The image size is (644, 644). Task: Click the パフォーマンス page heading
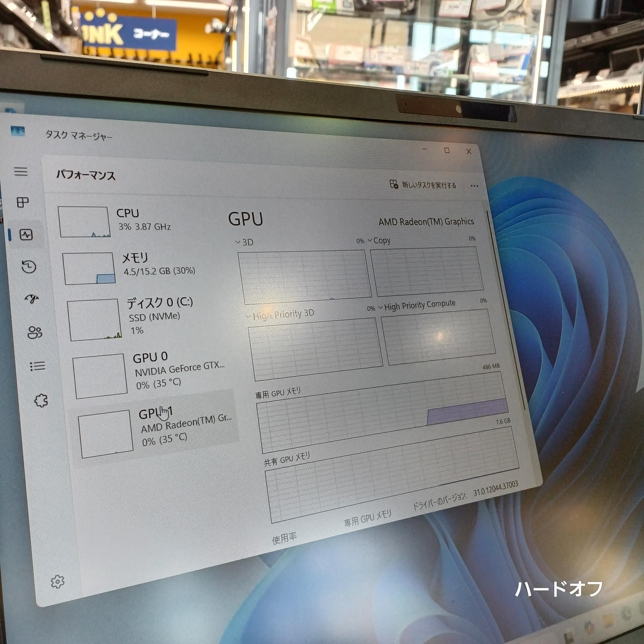click(x=86, y=175)
